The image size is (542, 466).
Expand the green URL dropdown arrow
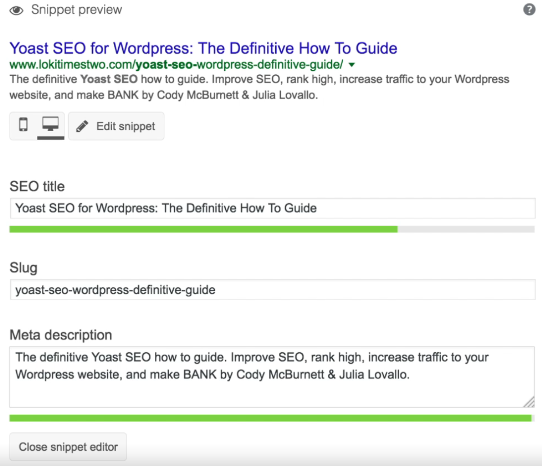352,65
